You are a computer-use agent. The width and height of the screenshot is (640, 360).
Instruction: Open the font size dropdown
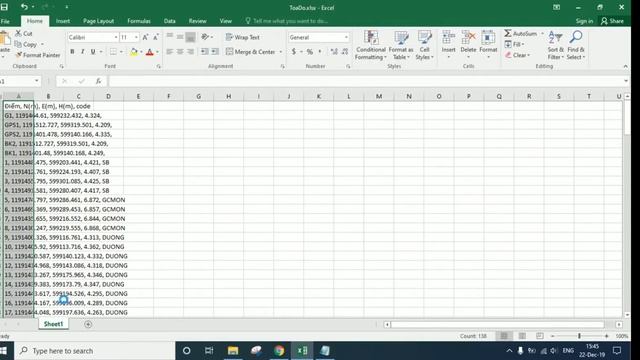coord(136,37)
